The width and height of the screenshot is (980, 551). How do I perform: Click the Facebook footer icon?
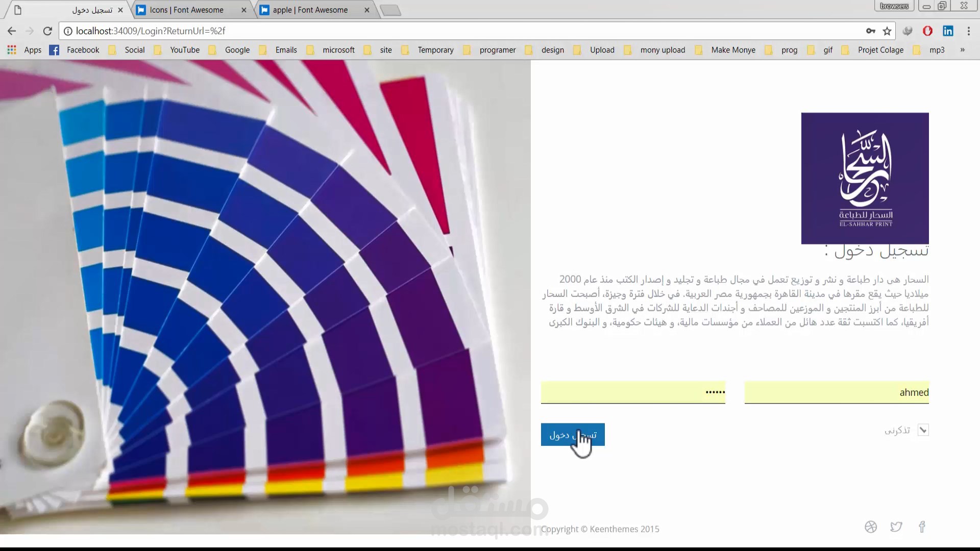922,527
